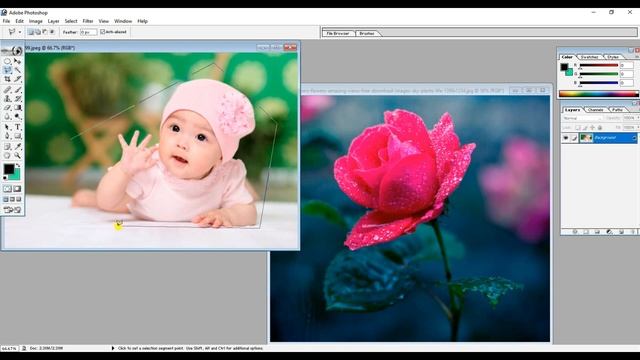Select the Type tool
This screenshot has width=640, height=360.
[18, 127]
